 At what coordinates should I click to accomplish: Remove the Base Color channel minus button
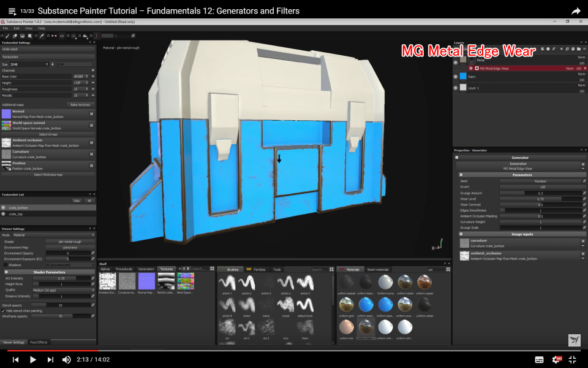92,77
